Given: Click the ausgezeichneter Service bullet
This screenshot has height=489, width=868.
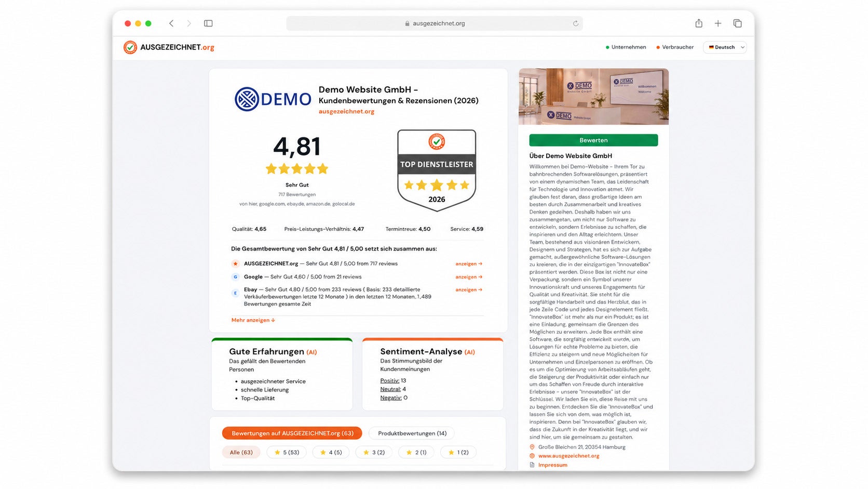Looking at the screenshot, I should click(273, 381).
